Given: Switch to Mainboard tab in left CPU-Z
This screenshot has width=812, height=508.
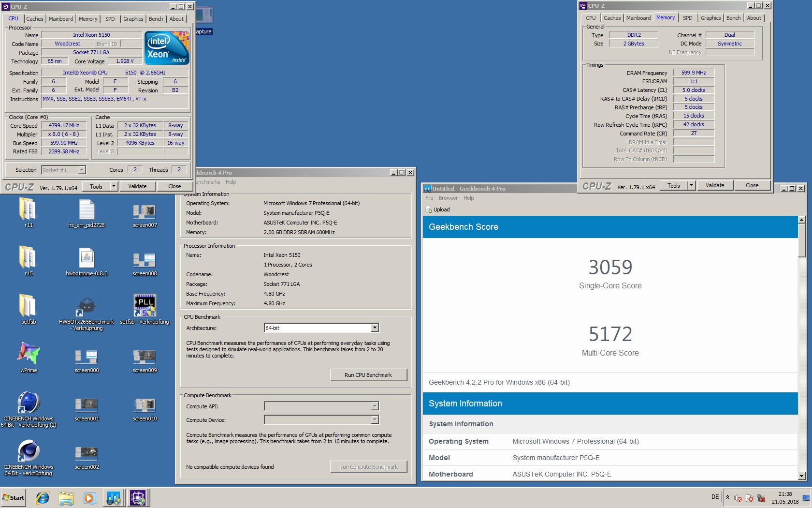Looking at the screenshot, I should point(61,19).
